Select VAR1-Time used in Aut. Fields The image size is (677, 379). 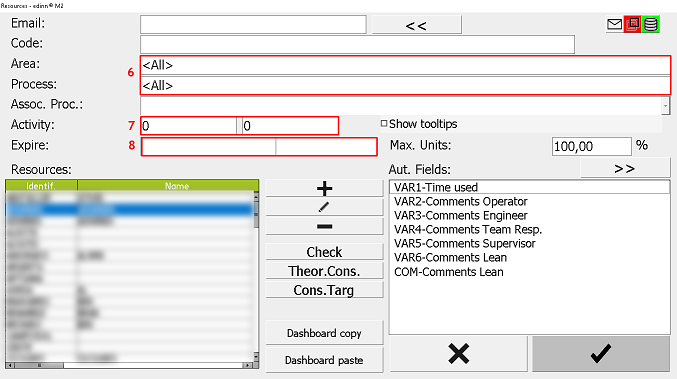529,187
